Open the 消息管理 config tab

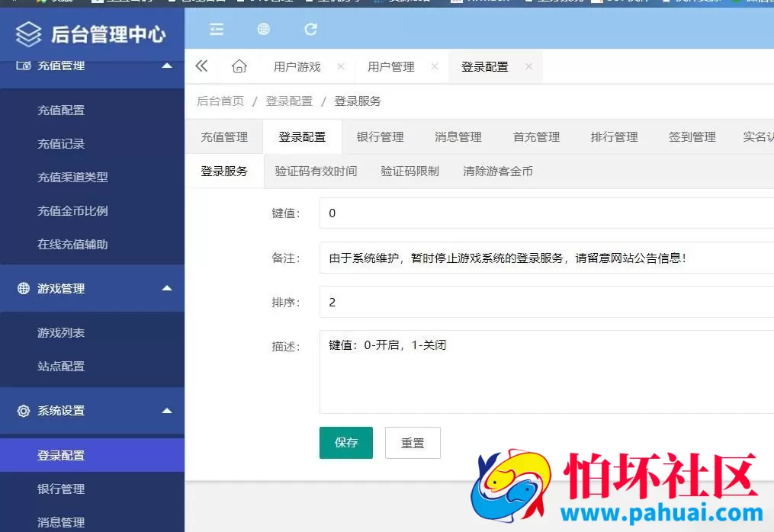[x=458, y=136]
